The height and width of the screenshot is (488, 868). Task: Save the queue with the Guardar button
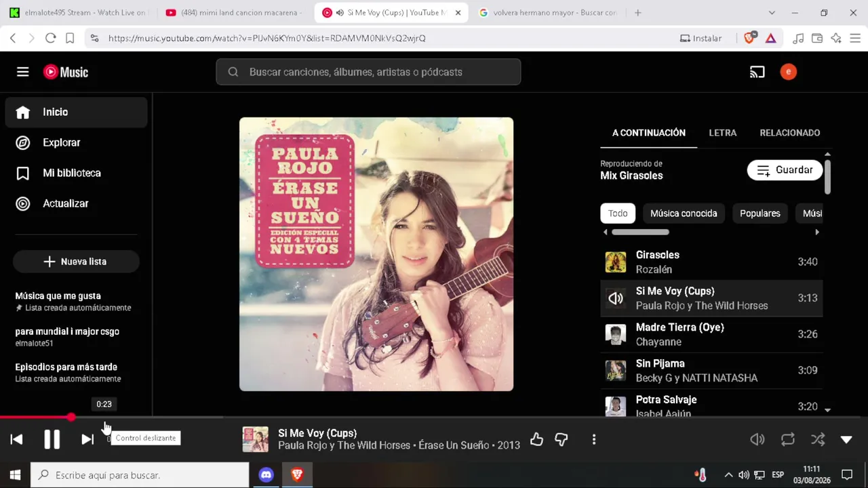coord(785,170)
